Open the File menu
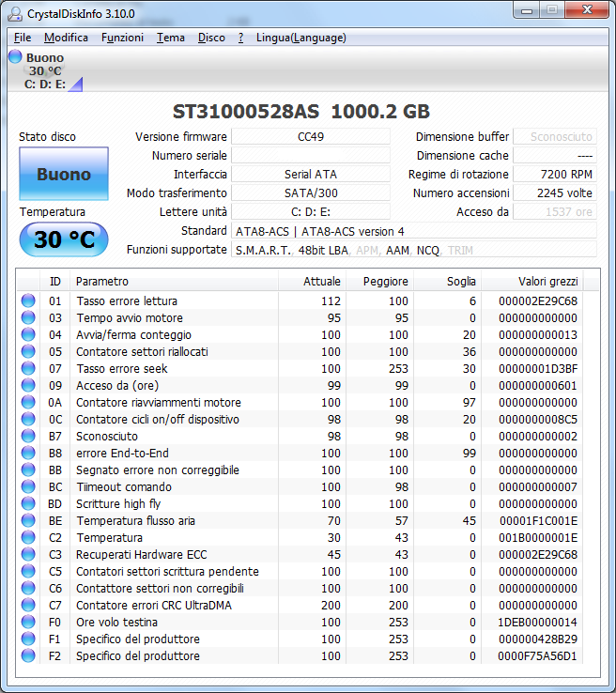Viewport: 616px width, 693px height. coord(23,38)
